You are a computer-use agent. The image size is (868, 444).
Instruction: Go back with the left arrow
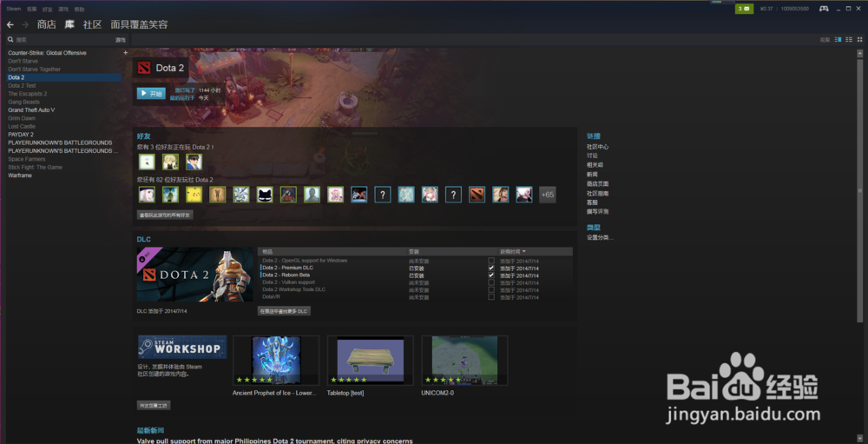point(10,24)
